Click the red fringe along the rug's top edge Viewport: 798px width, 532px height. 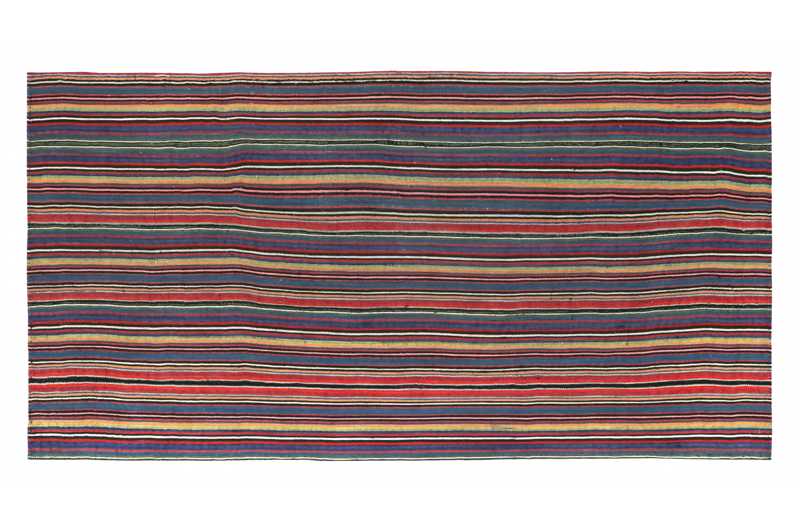[x=399, y=72]
